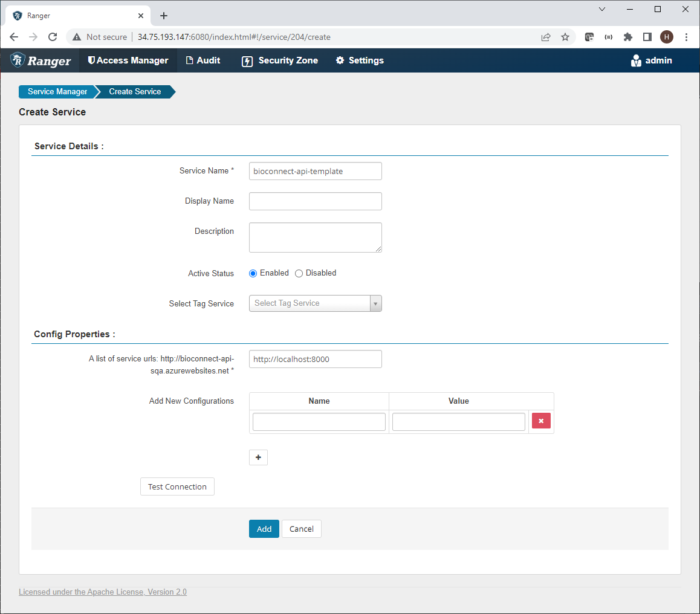Open the Apache License link

[x=102, y=592]
